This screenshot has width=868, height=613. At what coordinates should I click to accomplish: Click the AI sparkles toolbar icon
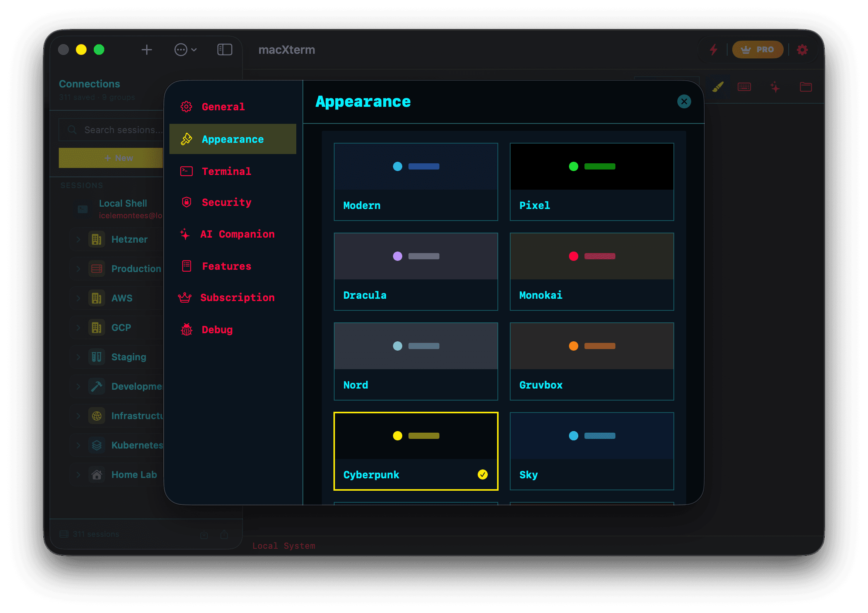[x=775, y=87]
